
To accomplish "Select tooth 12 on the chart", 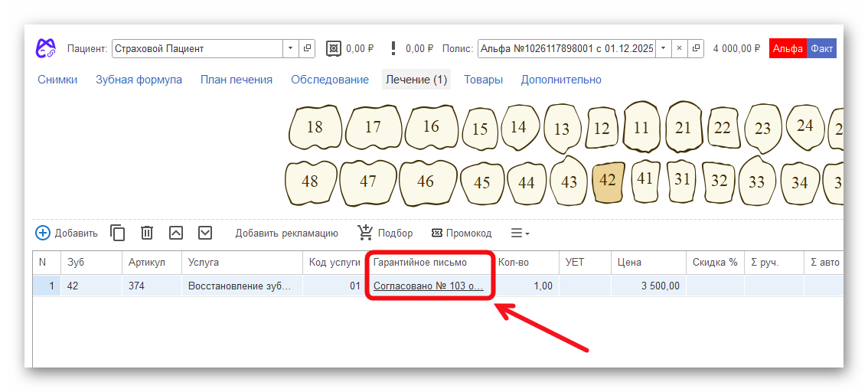I will (602, 129).
